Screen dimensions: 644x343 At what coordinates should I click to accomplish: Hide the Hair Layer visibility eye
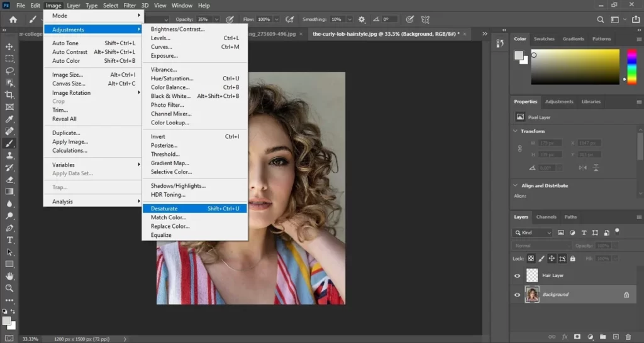click(517, 276)
